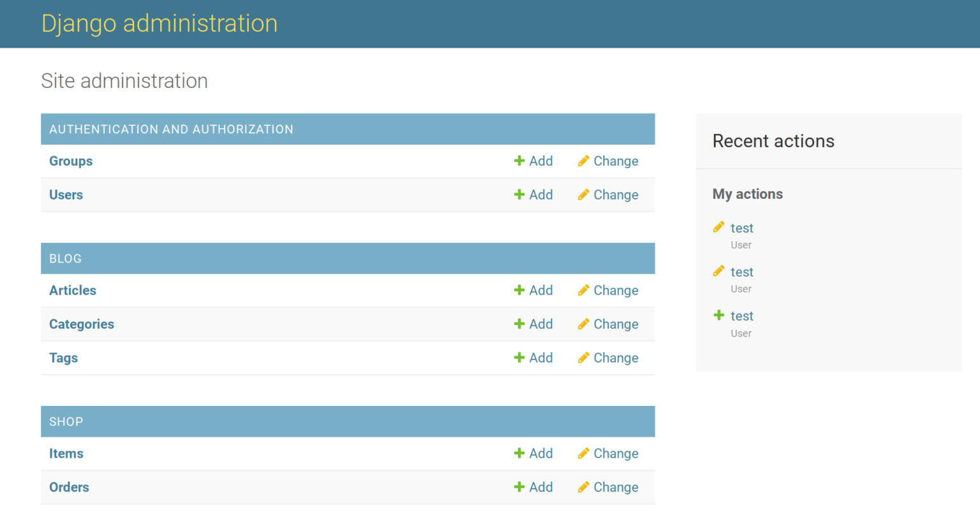Open the Groups model list
The image size is (980, 524).
71,161
